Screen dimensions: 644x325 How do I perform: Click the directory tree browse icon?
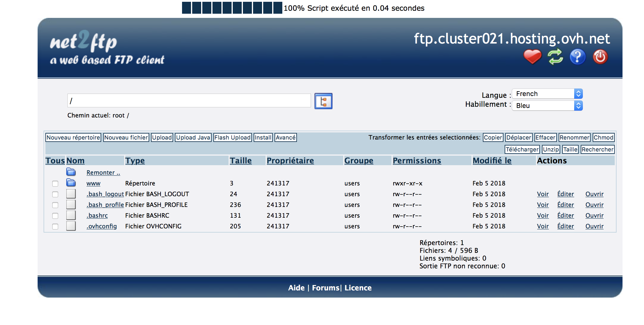click(x=323, y=101)
